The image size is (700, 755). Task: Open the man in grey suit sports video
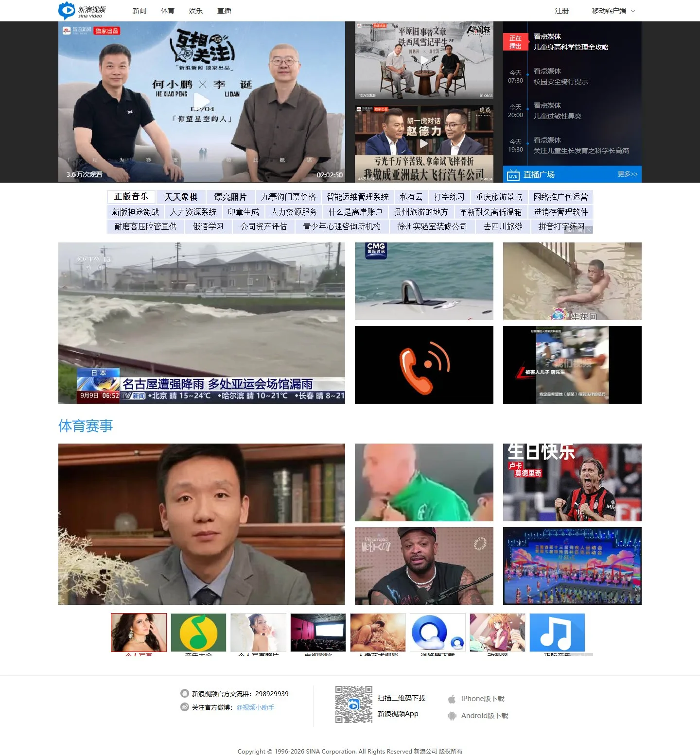(202, 524)
